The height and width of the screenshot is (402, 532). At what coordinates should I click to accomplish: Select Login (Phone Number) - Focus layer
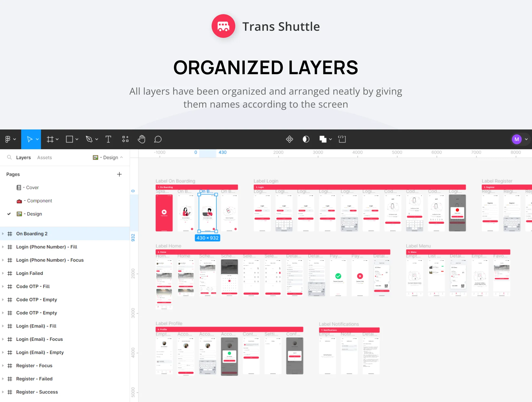[65, 260]
